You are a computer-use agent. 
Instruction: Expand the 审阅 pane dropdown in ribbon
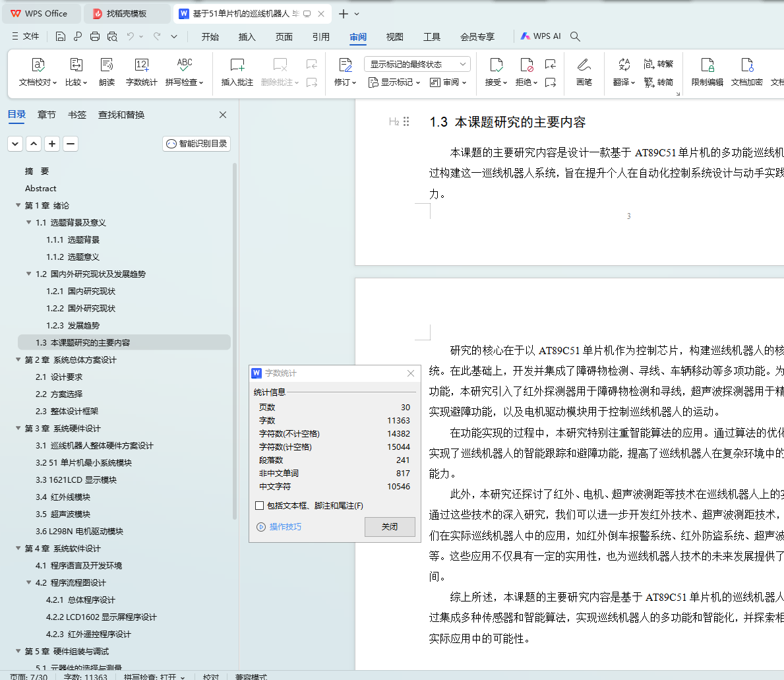(448, 82)
